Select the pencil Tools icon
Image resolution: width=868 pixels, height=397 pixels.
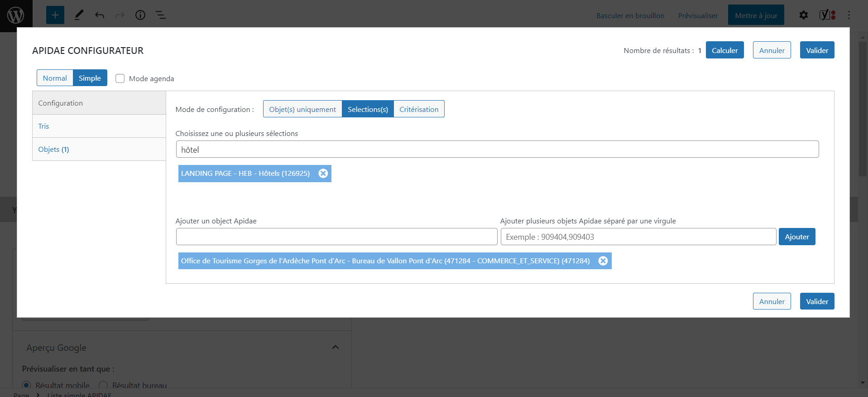click(79, 15)
